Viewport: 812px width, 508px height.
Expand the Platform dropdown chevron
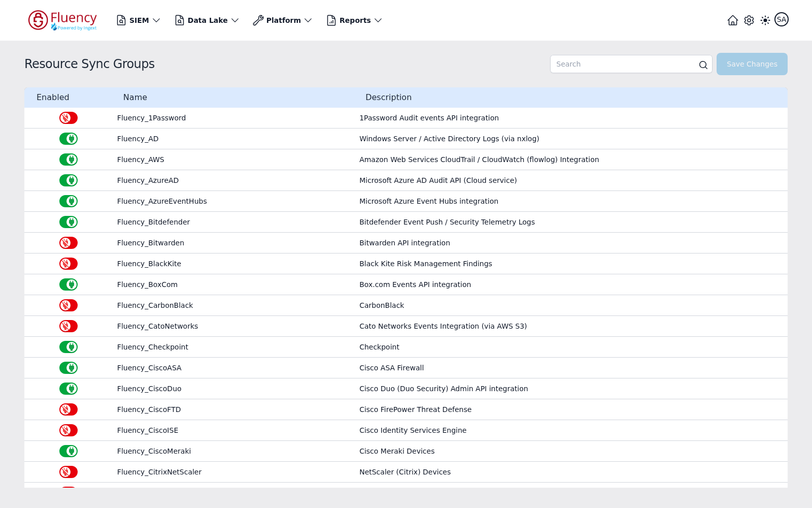click(x=308, y=20)
